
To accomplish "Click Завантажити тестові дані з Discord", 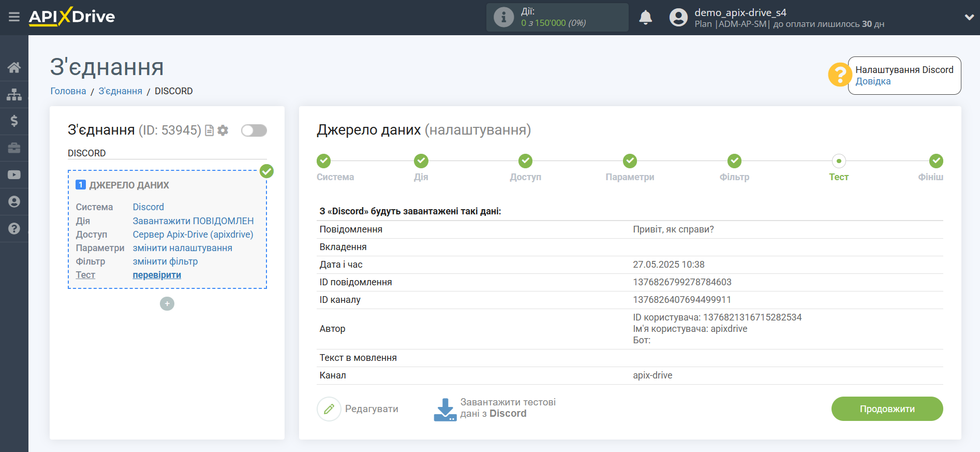I will coord(508,408).
